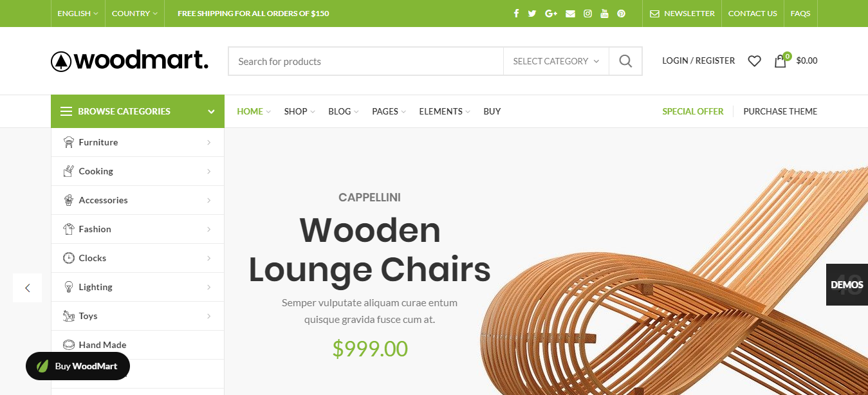
Task: Open the Select Category dropdown
Action: 556,61
